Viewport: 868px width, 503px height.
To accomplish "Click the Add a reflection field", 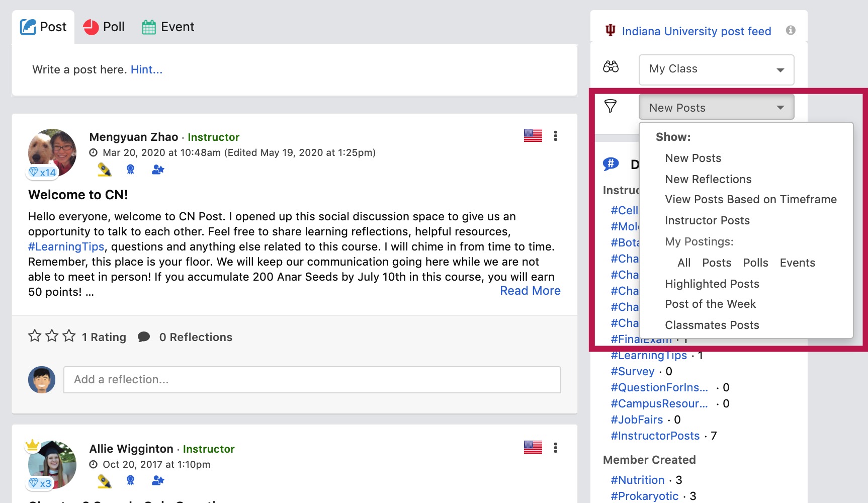I will [312, 380].
